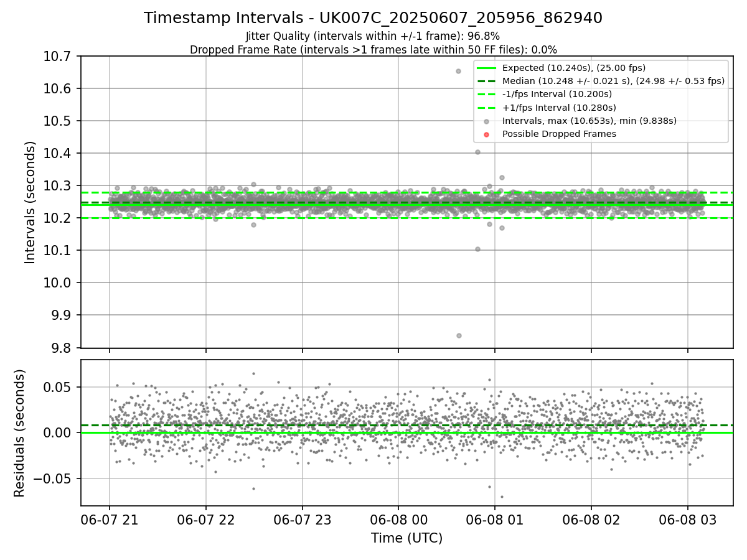Click the 10.0 y-axis tick label

(x=57, y=283)
